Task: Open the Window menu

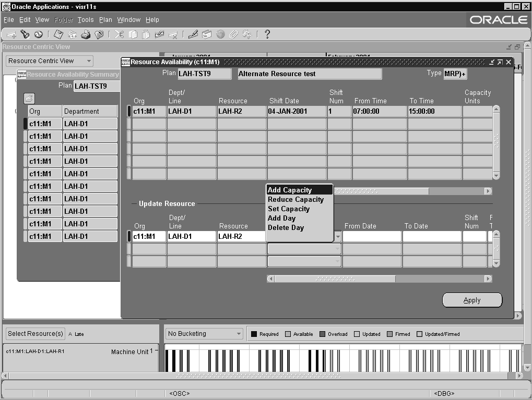Action: click(128, 20)
